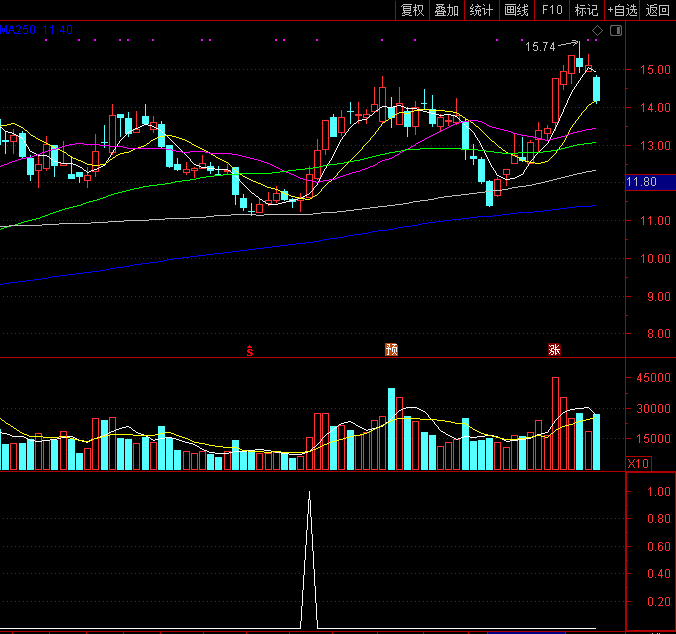Open the 复权 adjustment menu
The height and width of the screenshot is (634, 676).
pyautogui.click(x=413, y=10)
